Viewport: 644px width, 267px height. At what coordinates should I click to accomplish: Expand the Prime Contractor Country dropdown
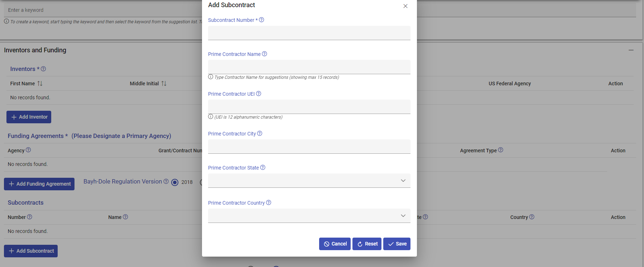pyautogui.click(x=309, y=216)
